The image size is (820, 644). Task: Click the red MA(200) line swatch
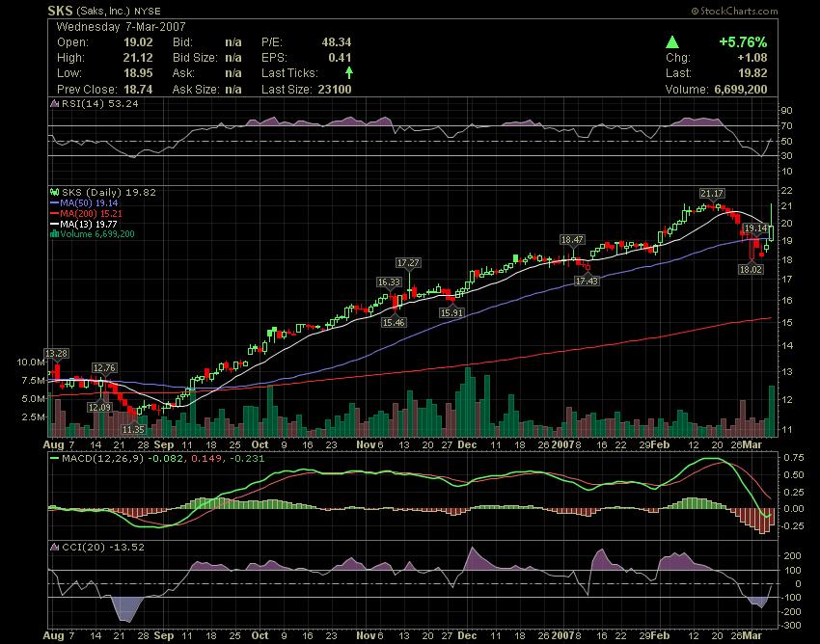[x=54, y=213]
